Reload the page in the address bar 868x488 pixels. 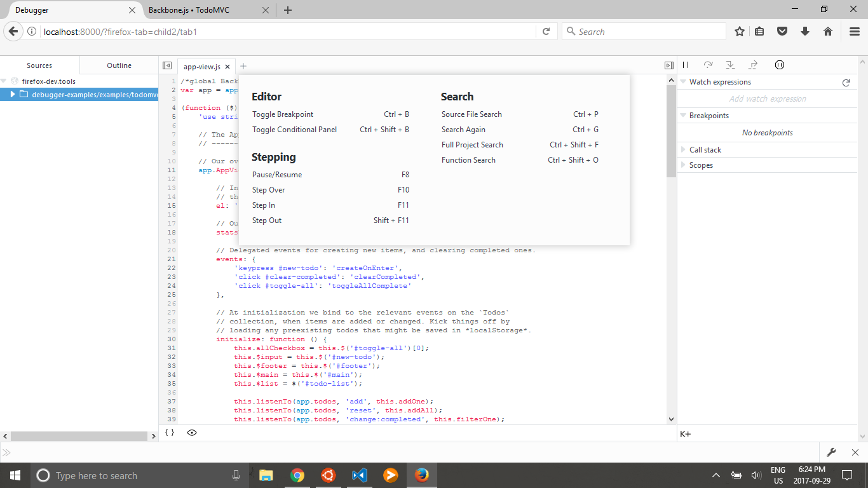(x=546, y=31)
